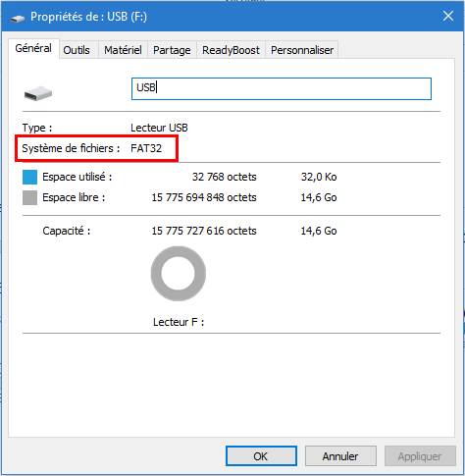Image resolution: width=465 pixels, height=476 pixels.
Task: Click the FAT32 file system value
Action: point(146,148)
